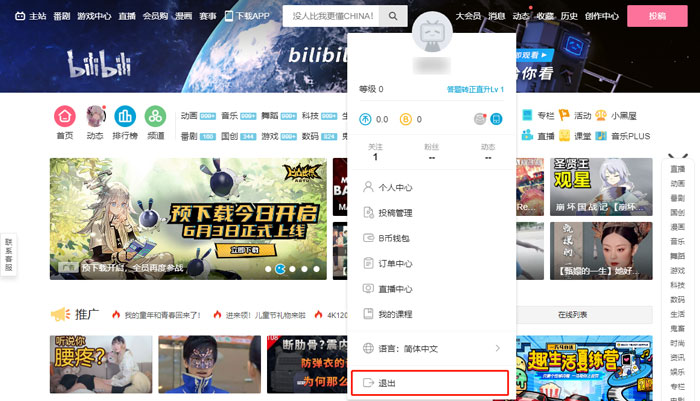Open 游戏中心 in top navigation

tap(94, 16)
